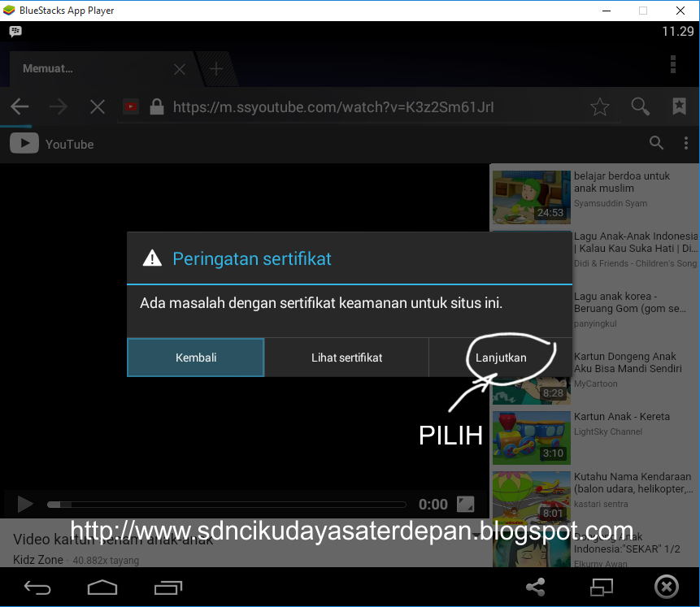Click the Syamsuddin Syam channel name
Image resolution: width=700 pixels, height=607 pixels.
611,203
